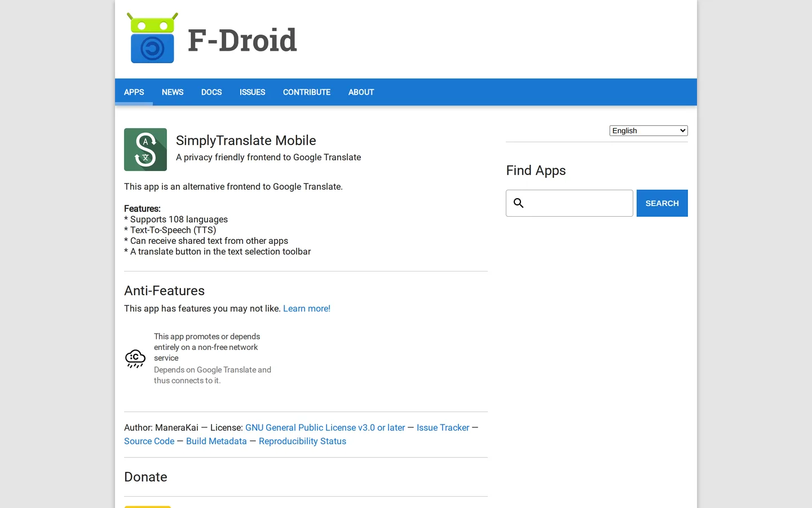This screenshot has width=812, height=508.
Task: Focus the Find Apps search field
Action: (x=570, y=203)
